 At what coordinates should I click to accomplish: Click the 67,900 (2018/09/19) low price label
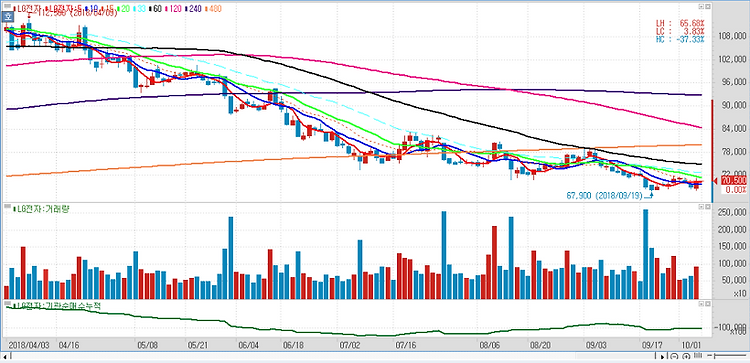pos(604,196)
